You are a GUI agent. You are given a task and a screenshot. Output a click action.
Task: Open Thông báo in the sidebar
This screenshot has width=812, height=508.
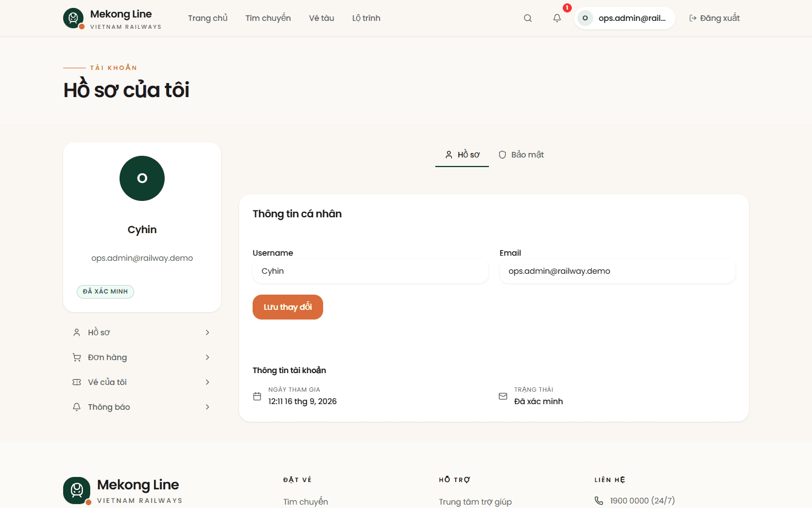(x=142, y=407)
